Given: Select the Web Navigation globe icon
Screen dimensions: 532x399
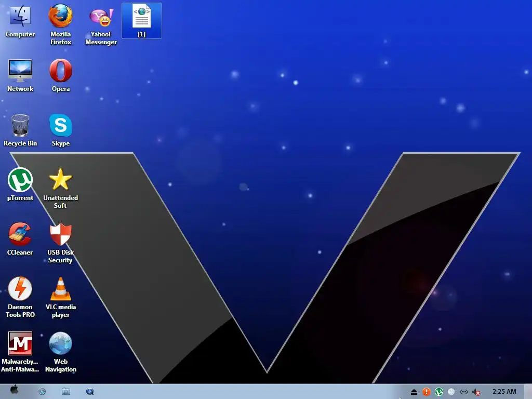Looking at the screenshot, I should (60, 352).
